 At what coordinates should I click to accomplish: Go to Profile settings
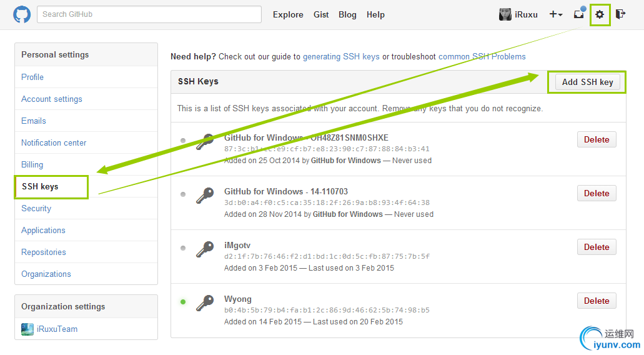pyautogui.click(x=32, y=77)
